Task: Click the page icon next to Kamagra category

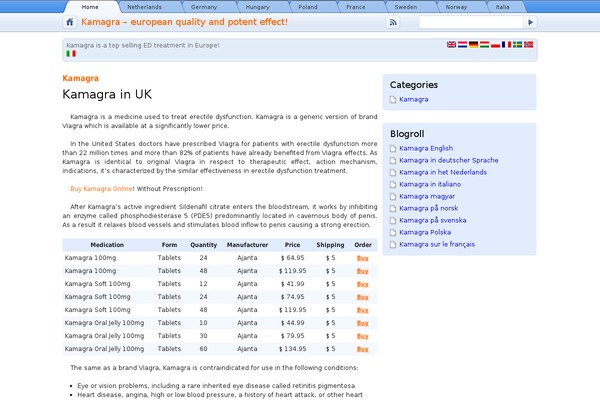Action: click(x=393, y=100)
